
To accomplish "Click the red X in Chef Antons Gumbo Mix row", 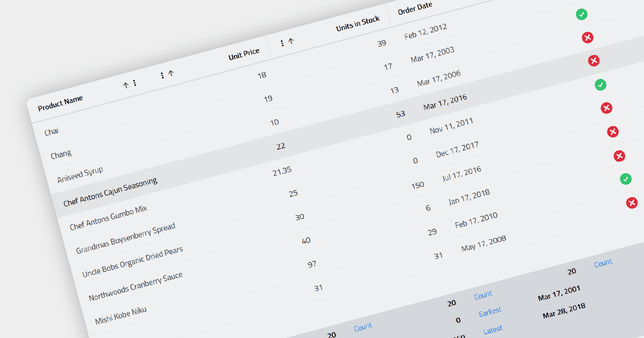I will (x=606, y=108).
